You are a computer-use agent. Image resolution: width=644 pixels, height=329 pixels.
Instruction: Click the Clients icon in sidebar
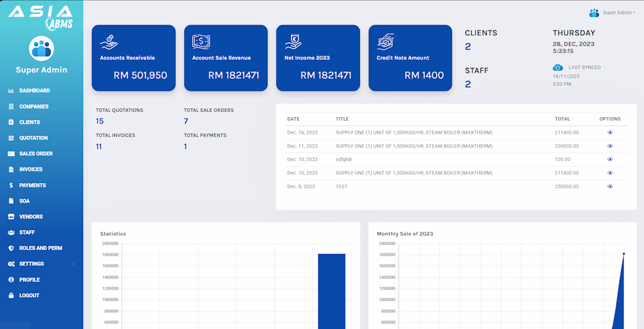(x=11, y=122)
